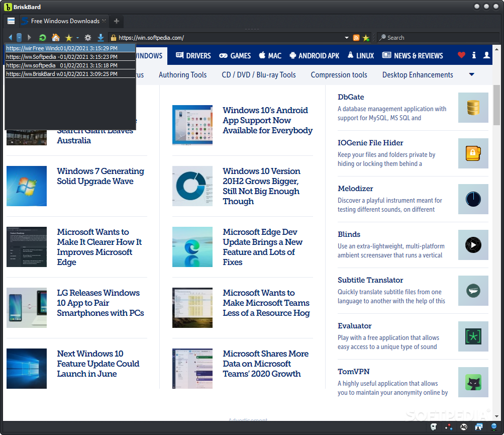Screen dimensions: 504x435
Task: Open the GAMES section
Action: tap(235, 56)
